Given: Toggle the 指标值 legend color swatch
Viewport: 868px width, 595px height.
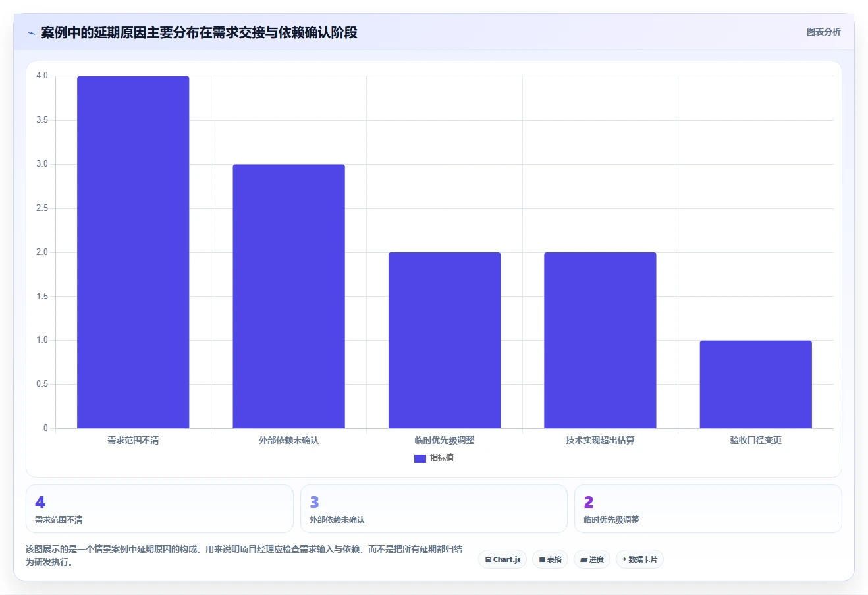Looking at the screenshot, I should click(420, 459).
